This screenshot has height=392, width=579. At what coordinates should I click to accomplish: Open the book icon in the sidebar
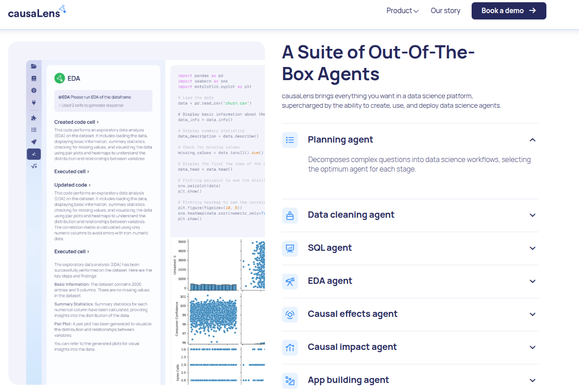coord(34,78)
